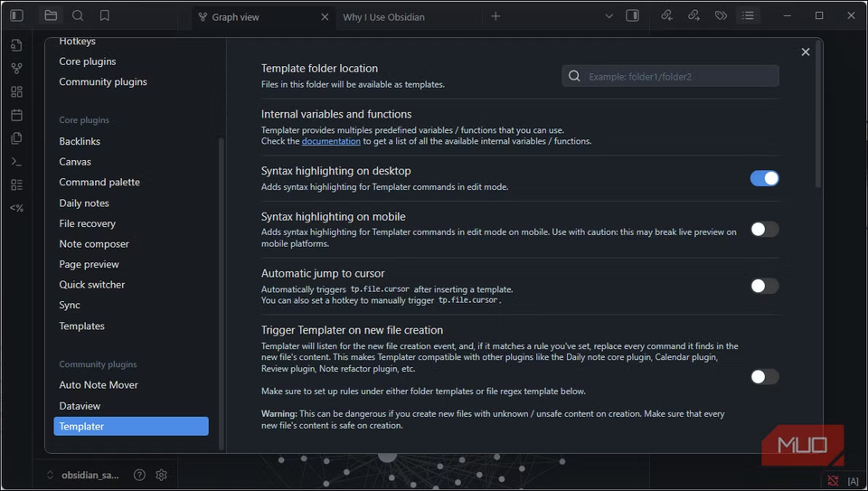The height and width of the screenshot is (491, 868).
Task: Enable Trigger Templater on new file creation
Action: pyautogui.click(x=764, y=377)
